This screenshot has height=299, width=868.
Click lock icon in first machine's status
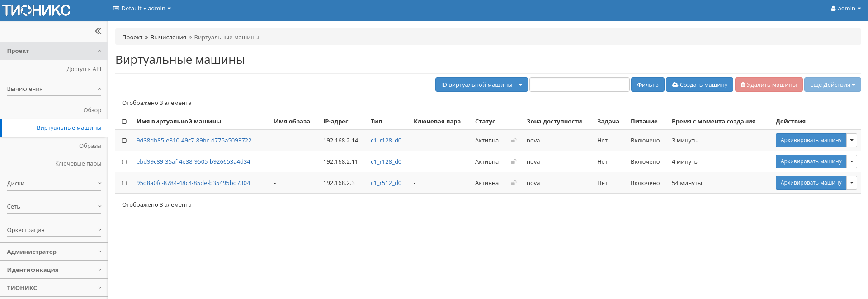pos(514,141)
